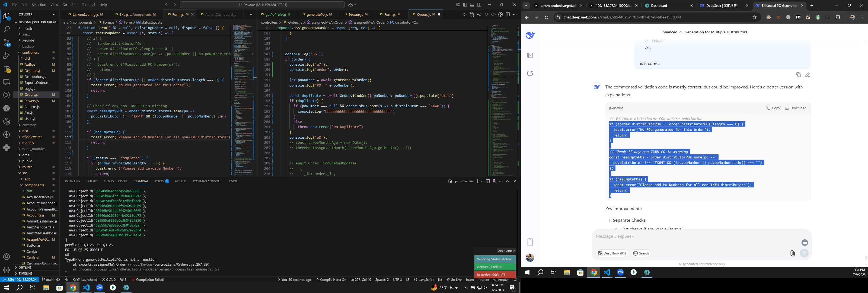The image size is (868, 293).
Task: Open the Terminal menu
Action: click(89, 5)
